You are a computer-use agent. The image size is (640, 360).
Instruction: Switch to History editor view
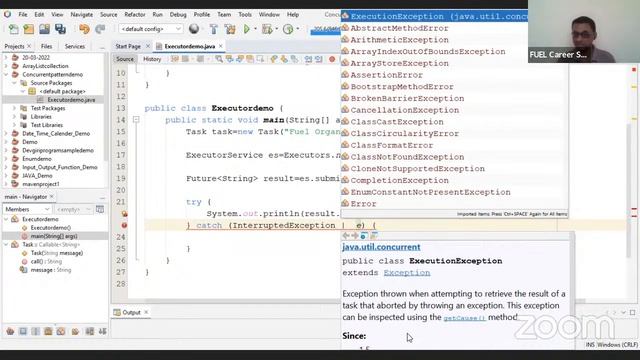click(152, 59)
